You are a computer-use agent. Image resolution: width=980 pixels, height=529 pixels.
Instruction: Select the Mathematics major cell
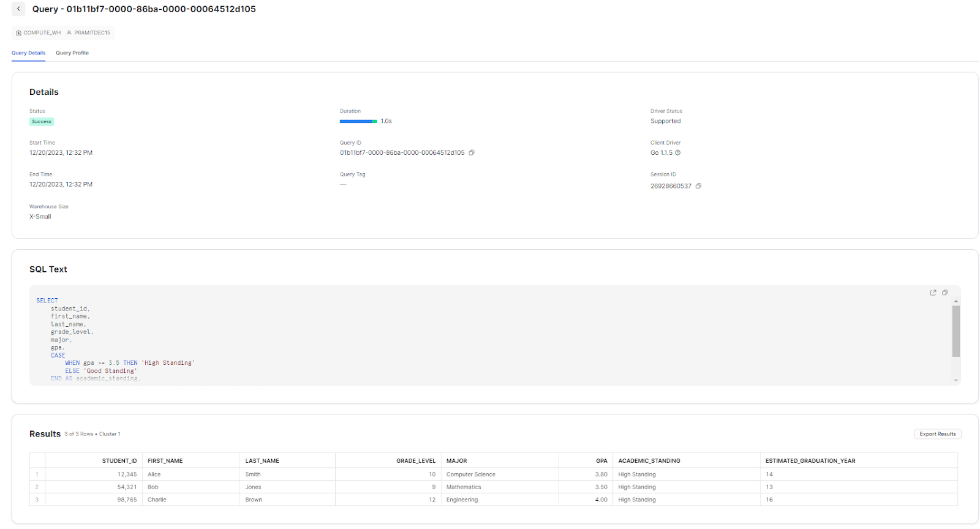[500, 487]
